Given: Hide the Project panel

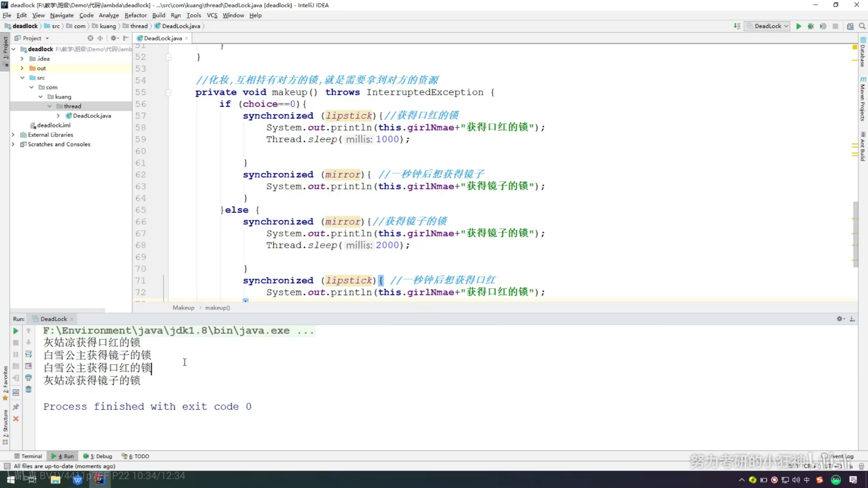Looking at the screenshot, I should tap(126, 38).
